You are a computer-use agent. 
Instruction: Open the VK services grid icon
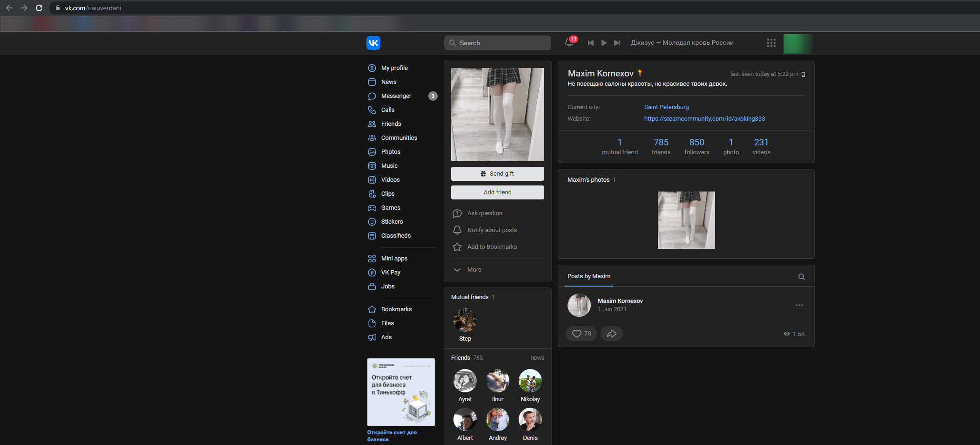771,43
